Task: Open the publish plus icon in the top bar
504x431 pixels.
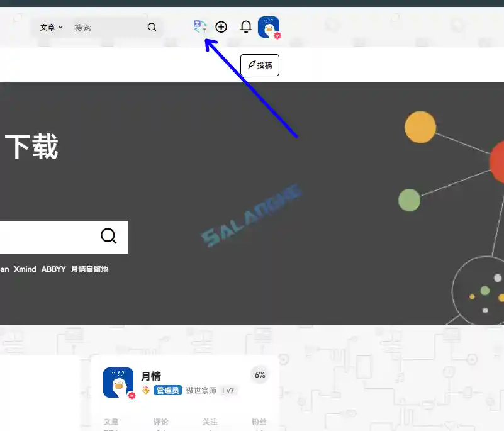Action: (221, 27)
